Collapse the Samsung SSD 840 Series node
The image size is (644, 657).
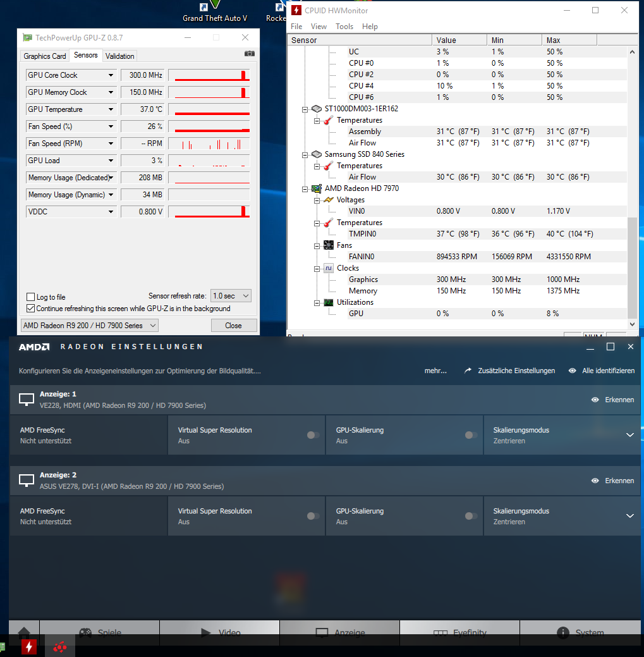click(305, 155)
